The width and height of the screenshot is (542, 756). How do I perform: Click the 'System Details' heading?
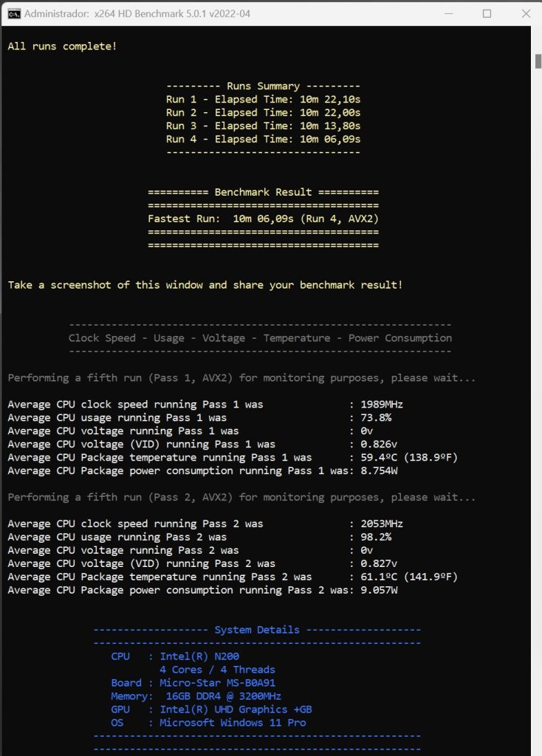(x=257, y=630)
